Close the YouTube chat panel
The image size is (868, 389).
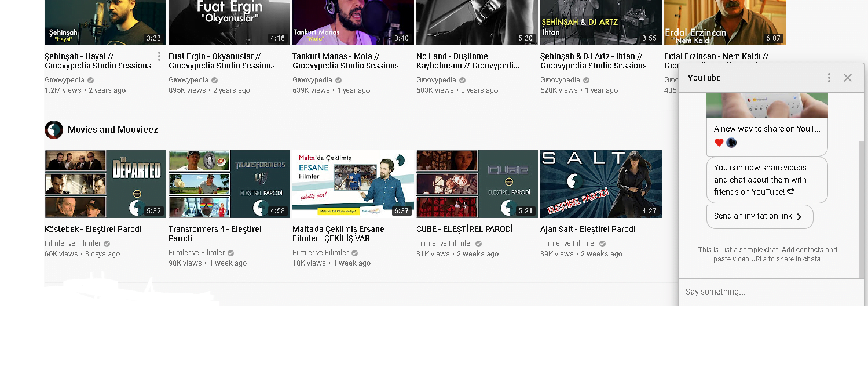(848, 78)
